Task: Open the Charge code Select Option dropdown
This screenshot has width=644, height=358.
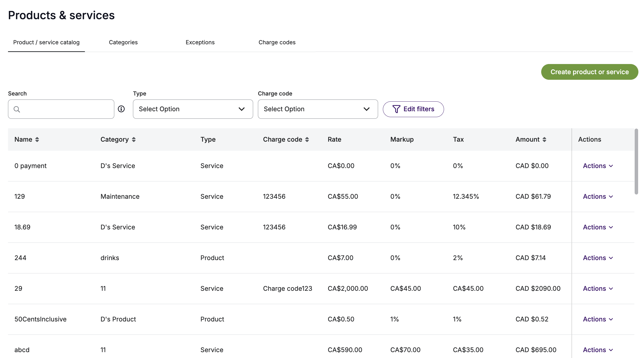Action: tap(318, 109)
